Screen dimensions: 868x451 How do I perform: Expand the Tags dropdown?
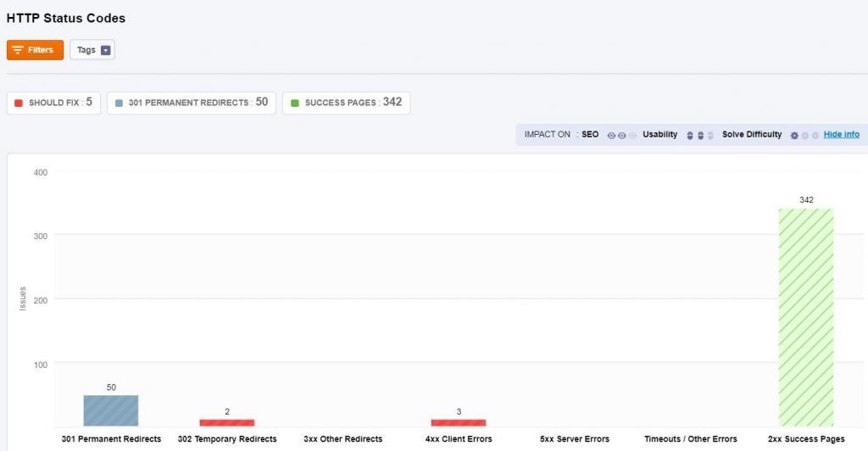tap(92, 50)
